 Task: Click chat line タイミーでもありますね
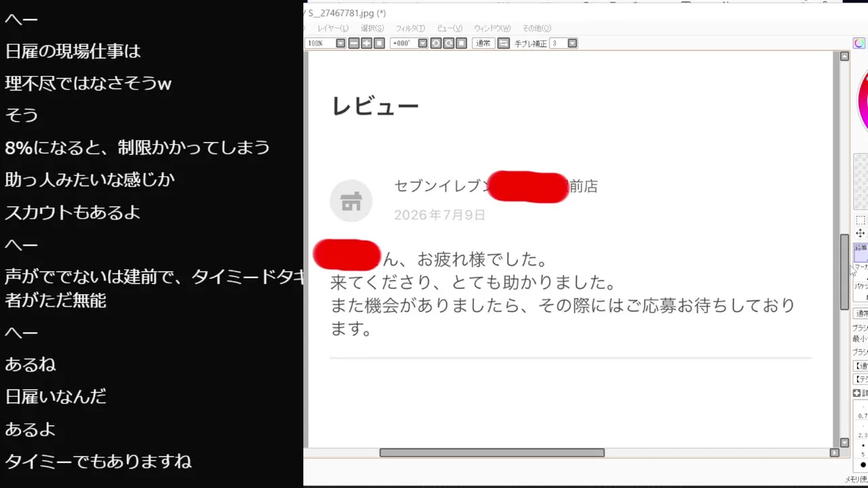point(98,462)
